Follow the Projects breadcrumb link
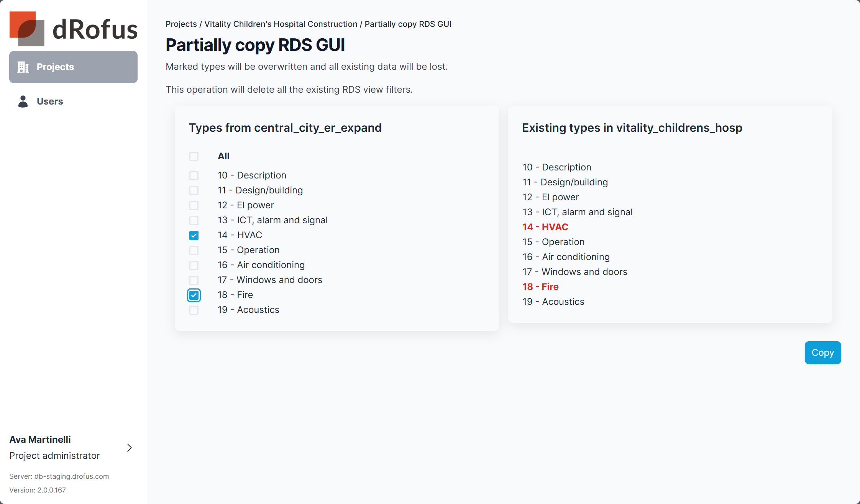Viewport: 860px width, 504px height. [x=181, y=24]
